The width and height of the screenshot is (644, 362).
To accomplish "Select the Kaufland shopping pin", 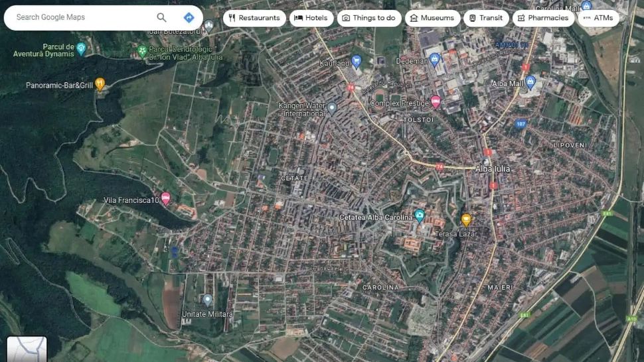I will (357, 62).
